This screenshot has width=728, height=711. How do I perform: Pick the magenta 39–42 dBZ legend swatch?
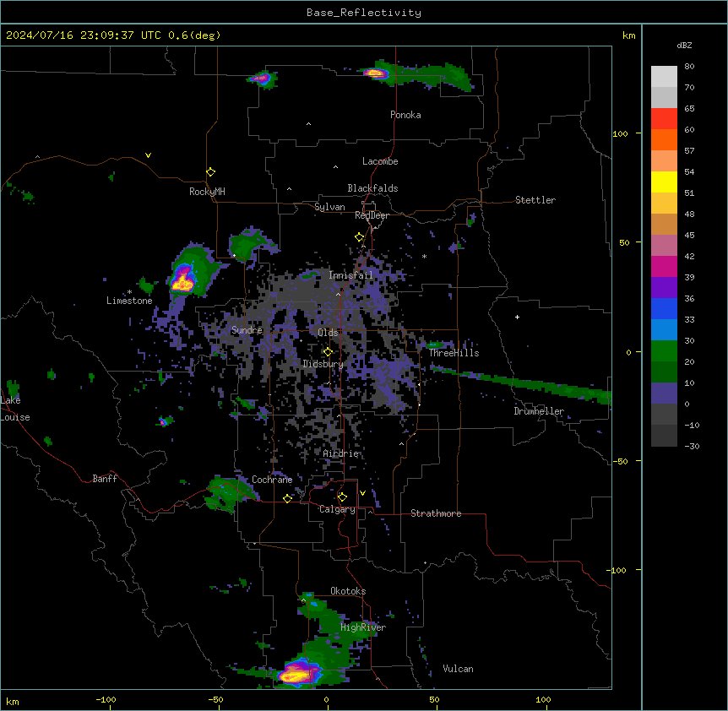click(664, 266)
